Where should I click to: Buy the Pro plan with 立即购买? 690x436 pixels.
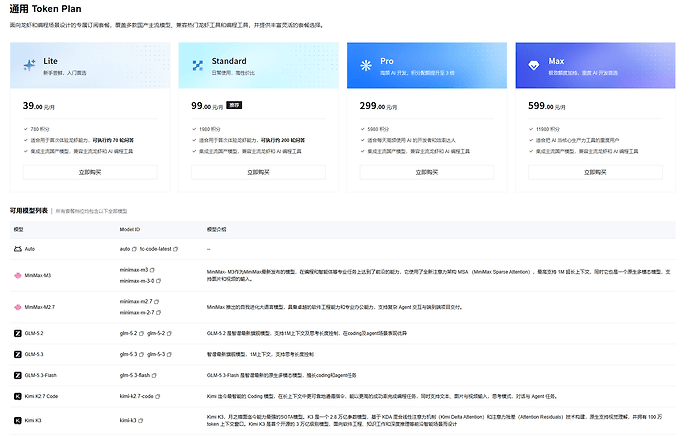[427, 172]
